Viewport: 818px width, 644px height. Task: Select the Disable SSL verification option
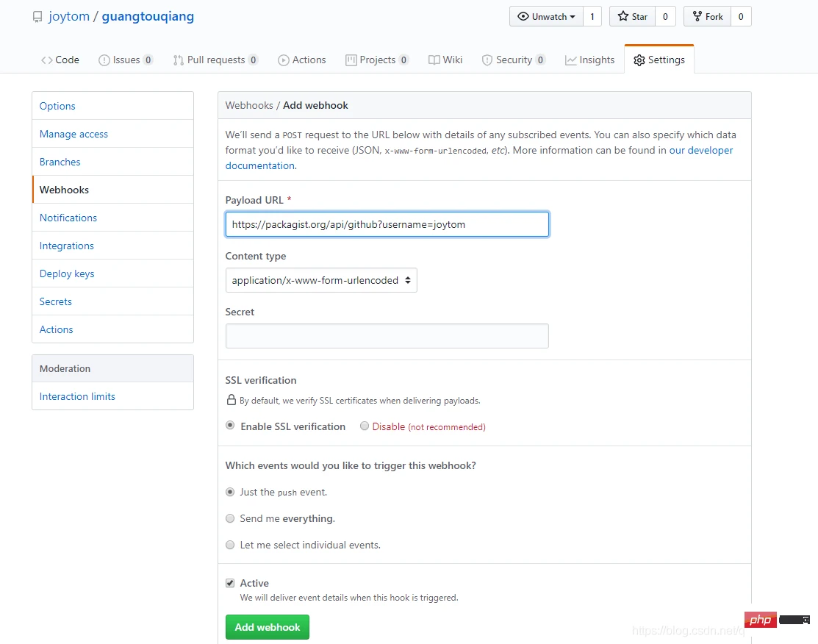tap(365, 426)
